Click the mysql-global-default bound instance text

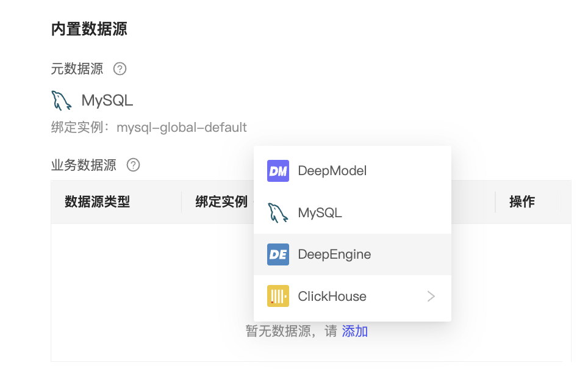[x=182, y=128]
